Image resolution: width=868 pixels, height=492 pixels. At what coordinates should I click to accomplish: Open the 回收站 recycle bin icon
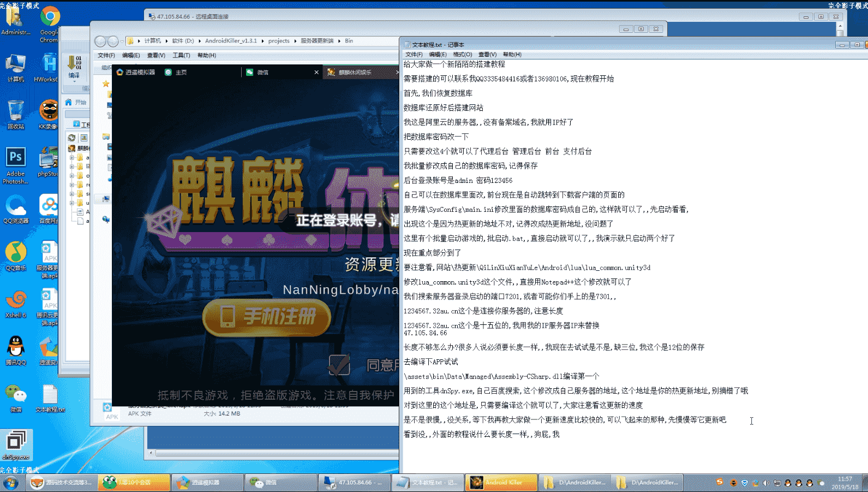pyautogui.click(x=15, y=115)
